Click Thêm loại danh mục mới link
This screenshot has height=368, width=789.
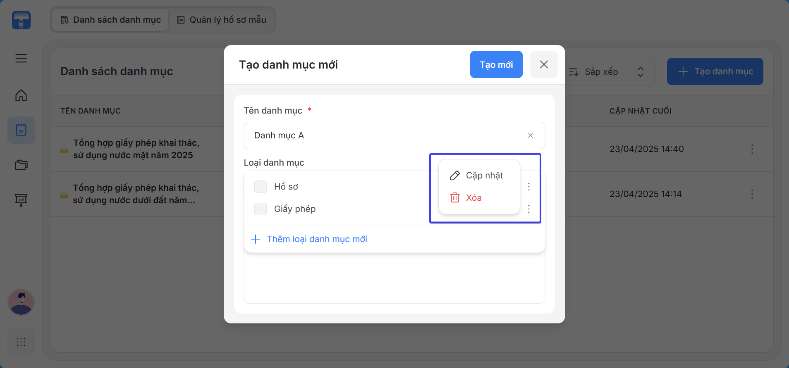[309, 239]
